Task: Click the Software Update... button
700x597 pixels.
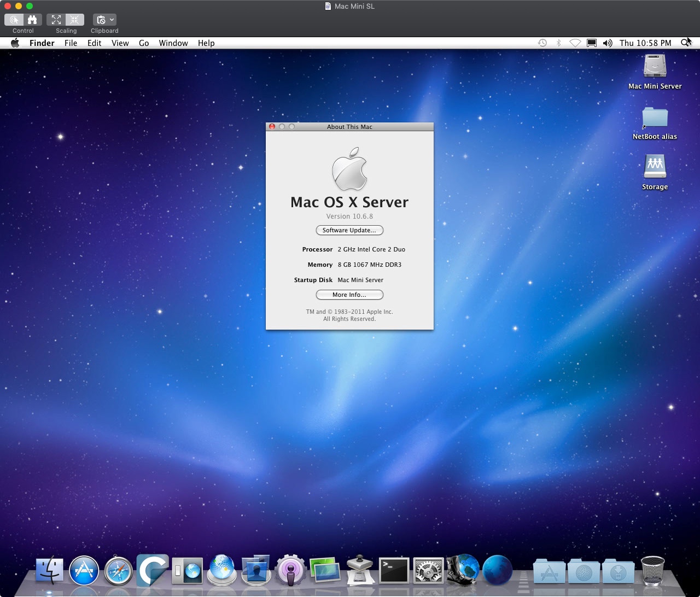Action: click(349, 230)
